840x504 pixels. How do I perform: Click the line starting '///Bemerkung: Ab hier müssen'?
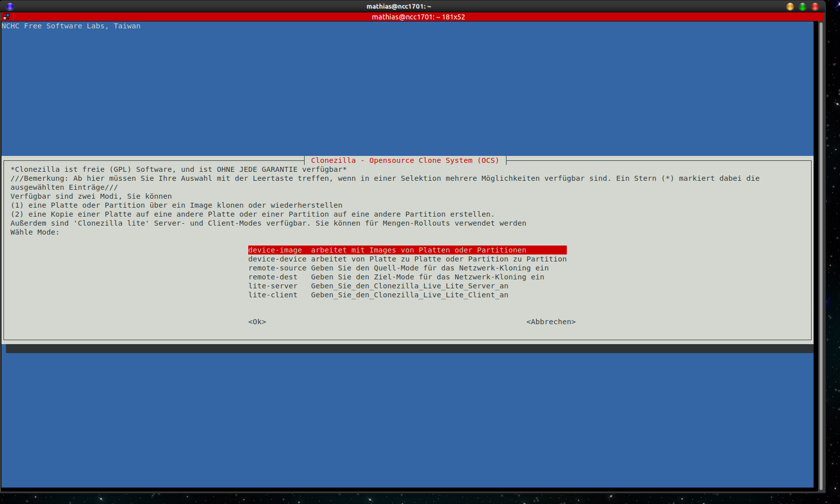385,178
